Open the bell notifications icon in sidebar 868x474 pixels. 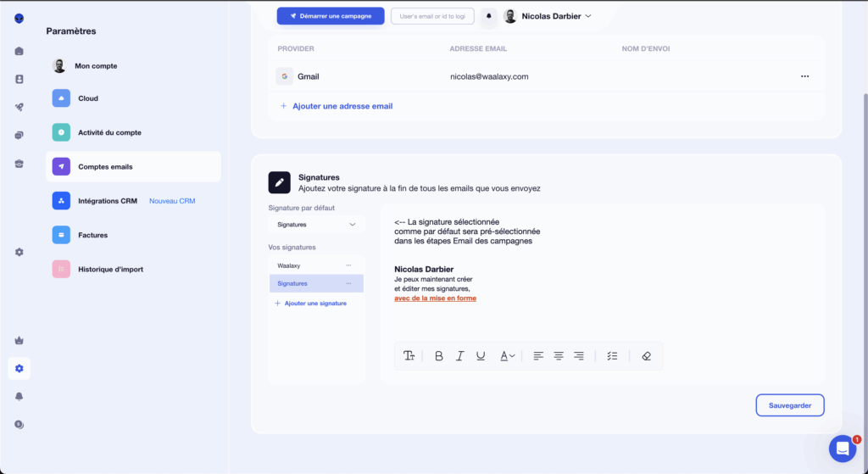point(19,397)
